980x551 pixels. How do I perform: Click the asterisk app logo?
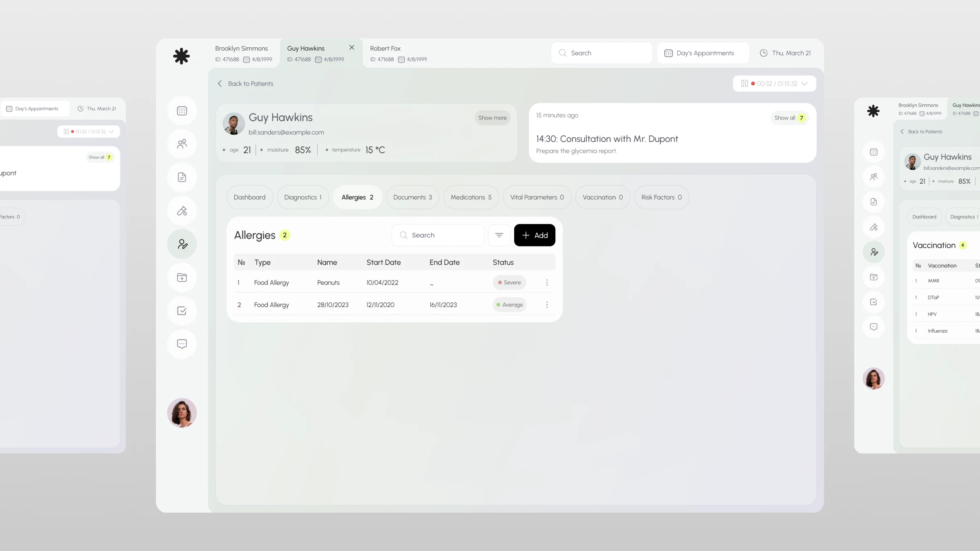(181, 56)
